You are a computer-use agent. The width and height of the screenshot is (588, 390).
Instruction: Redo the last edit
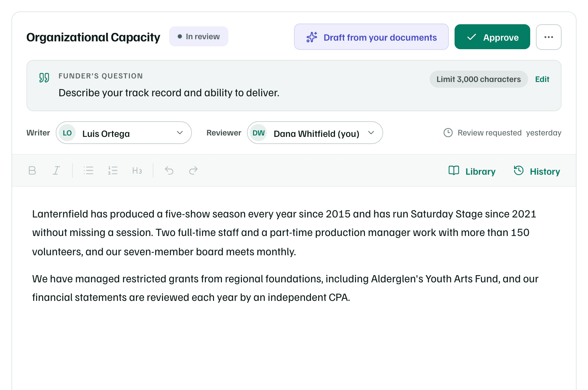[193, 170]
